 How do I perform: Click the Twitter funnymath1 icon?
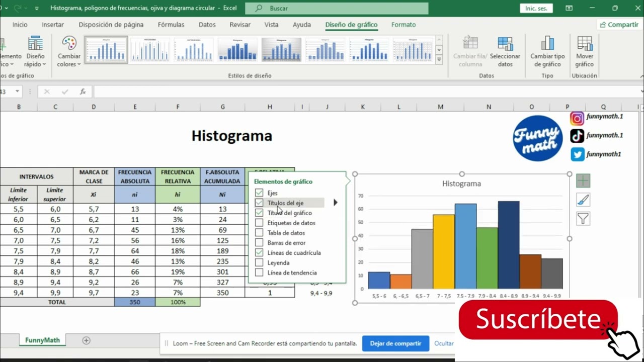[x=577, y=154]
